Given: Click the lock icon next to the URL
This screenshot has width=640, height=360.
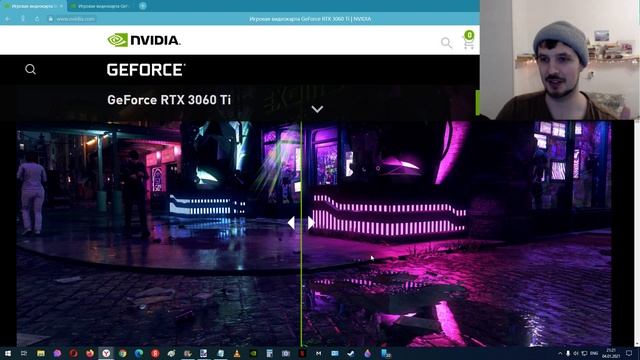Looking at the screenshot, I should coord(51,19).
